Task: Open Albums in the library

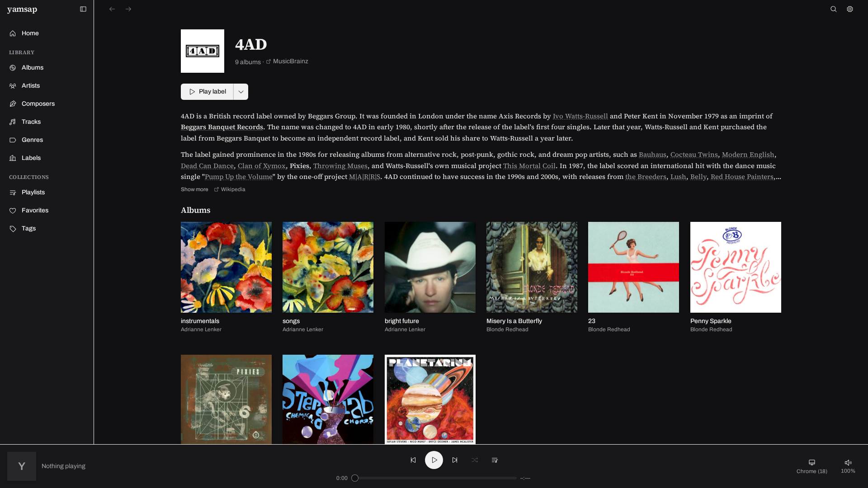Action: [x=47, y=68]
